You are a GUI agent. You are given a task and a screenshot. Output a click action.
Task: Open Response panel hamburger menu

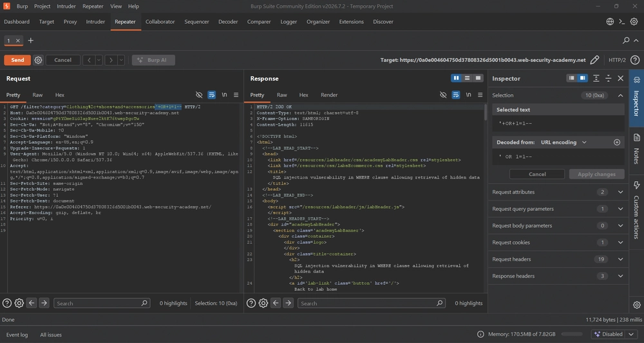click(480, 95)
